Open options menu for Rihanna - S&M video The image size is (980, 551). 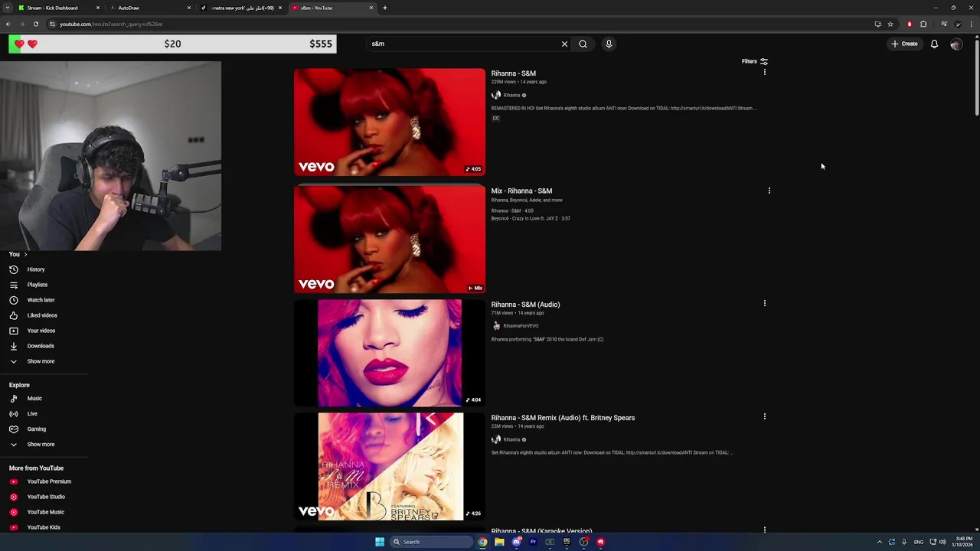point(764,72)
